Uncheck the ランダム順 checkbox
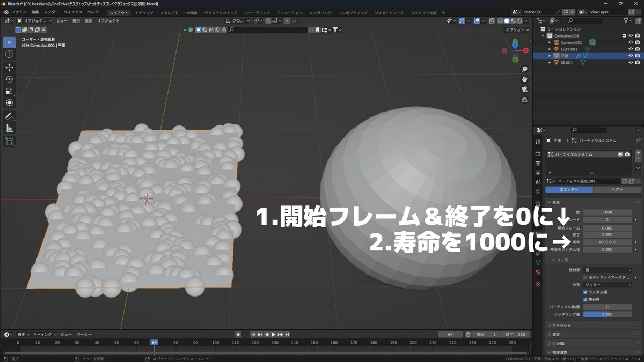 (x=585, y=292)
